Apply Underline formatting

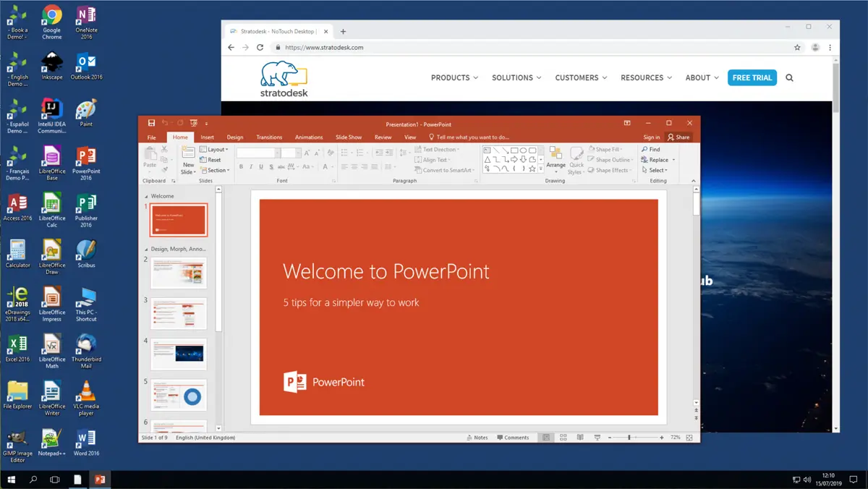click(261, 167)
